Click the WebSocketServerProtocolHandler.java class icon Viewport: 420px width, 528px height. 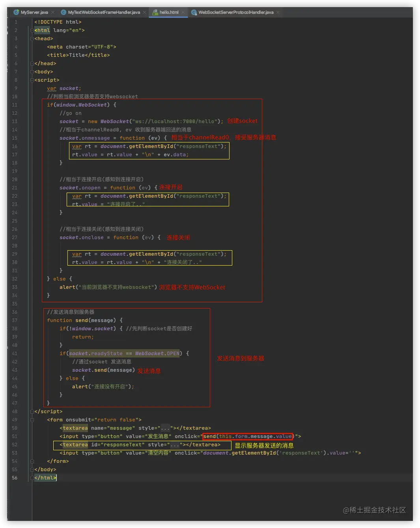[194, 12]
